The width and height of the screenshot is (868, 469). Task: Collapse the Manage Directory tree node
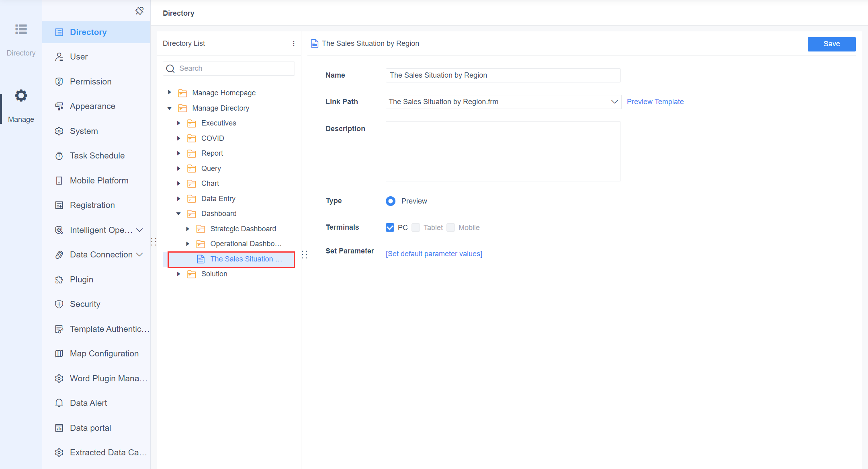pyautogui.click(x=169, y=108)
